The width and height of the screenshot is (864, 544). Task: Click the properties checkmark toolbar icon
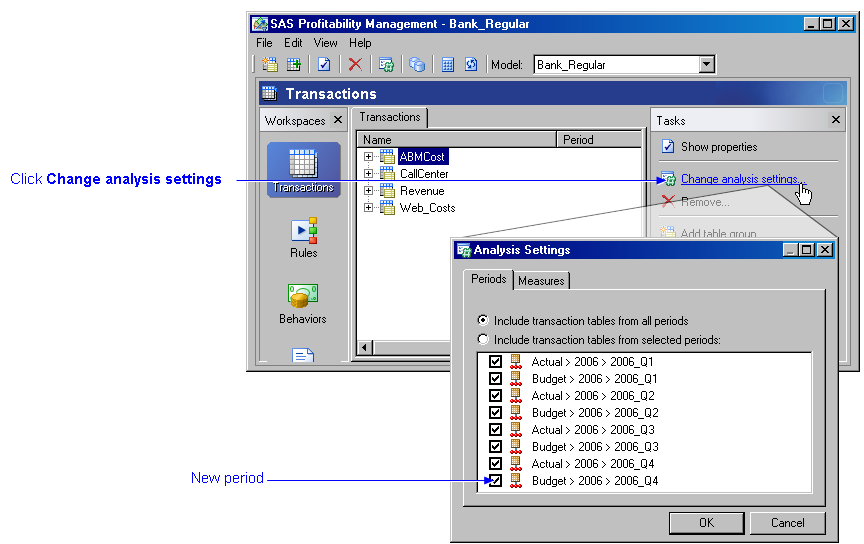point(324,65)
